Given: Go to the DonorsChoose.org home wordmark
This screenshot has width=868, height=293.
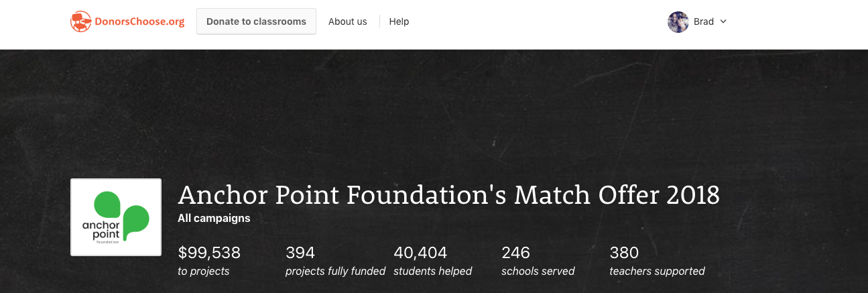Looking at the screenshot, I should pos(139,21).
